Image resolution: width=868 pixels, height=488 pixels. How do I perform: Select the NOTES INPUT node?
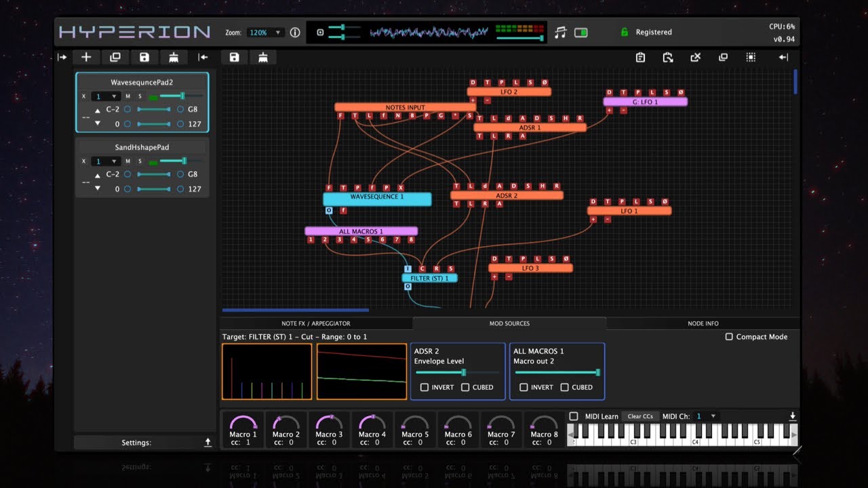(x=406, y=107)
